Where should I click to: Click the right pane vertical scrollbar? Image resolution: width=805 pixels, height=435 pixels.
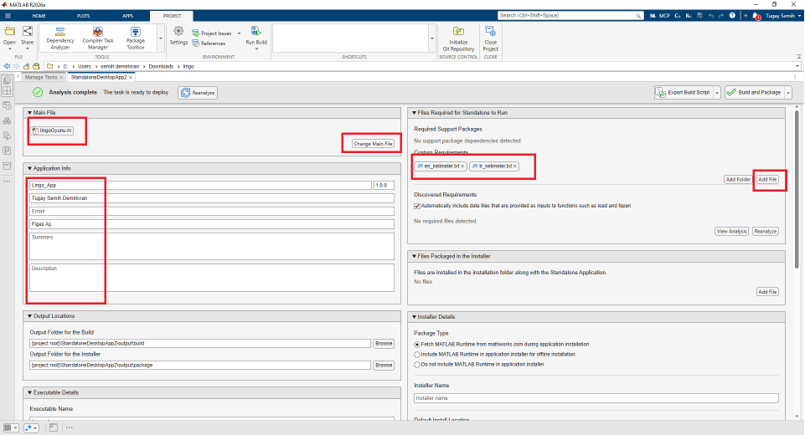pos(797,188)
